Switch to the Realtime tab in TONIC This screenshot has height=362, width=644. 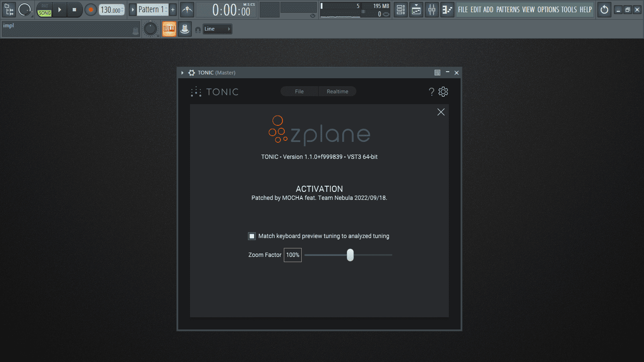coord(338,91)
